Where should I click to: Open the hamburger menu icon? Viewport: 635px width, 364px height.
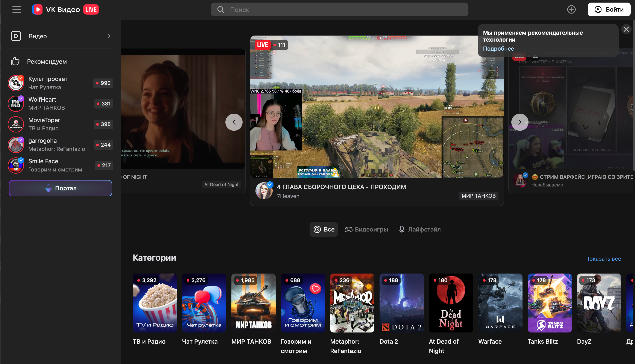pyautogui.click(x=17, y=9)
